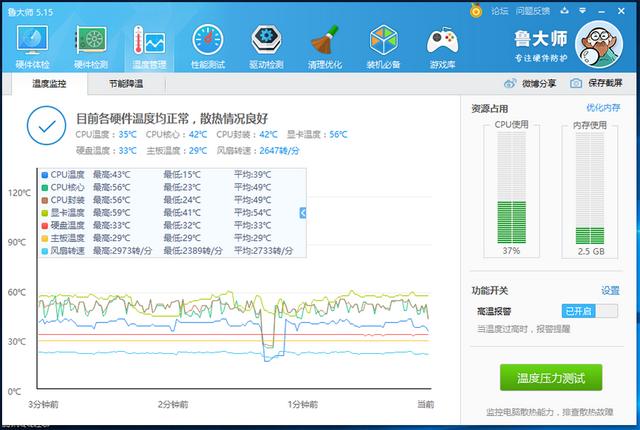This screenshot has height=430, width=640.
Task: Open 驱动检测 driver detection icon
Action: [x=265, y=46]
